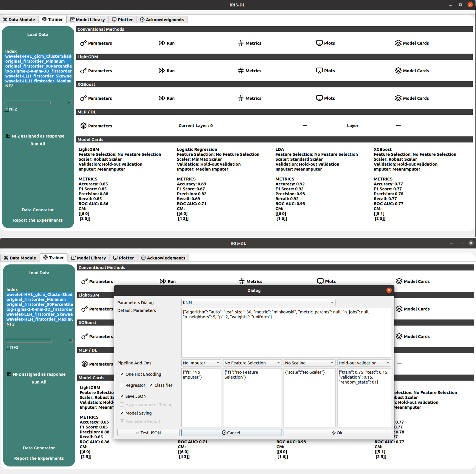Open Model Library tab in lower window

coord(89,258)
